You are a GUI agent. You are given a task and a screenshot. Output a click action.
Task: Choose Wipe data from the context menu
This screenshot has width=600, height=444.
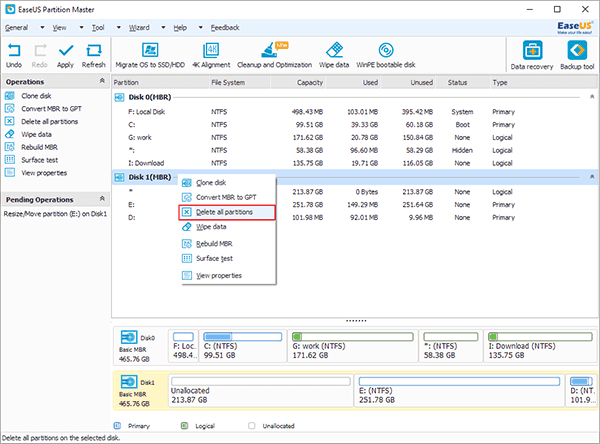(227, 227)
